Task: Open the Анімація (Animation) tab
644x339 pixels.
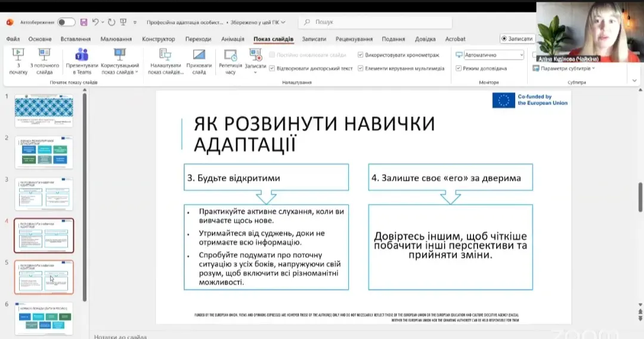Action: pyautogui.click(x=233, y=39)
